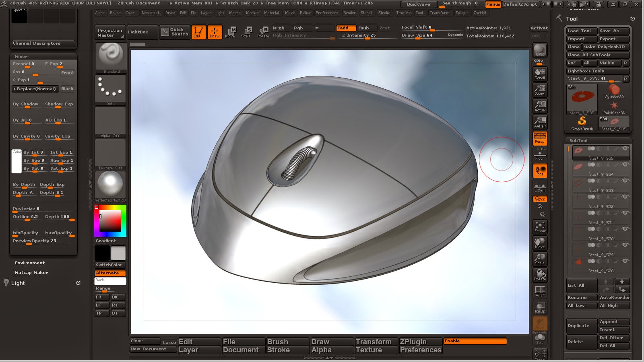Click the Transp transparency icon
Viewport: 644px width, 362px height.
(x=539, y=308)
